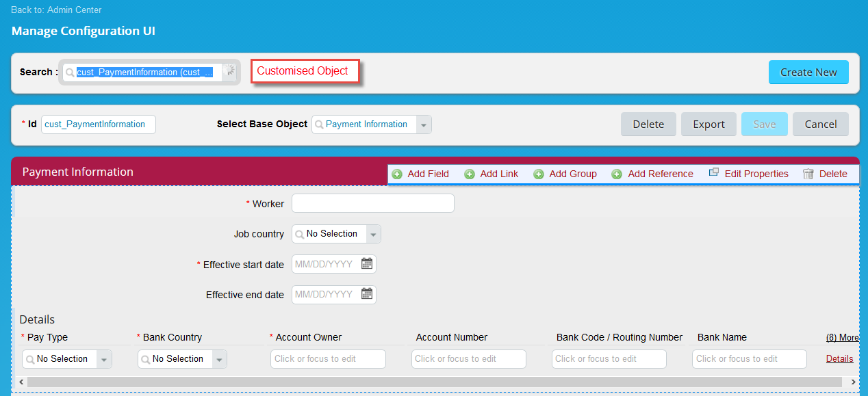
Task: Click the Add Link plus icon
Action: [470, 174]
